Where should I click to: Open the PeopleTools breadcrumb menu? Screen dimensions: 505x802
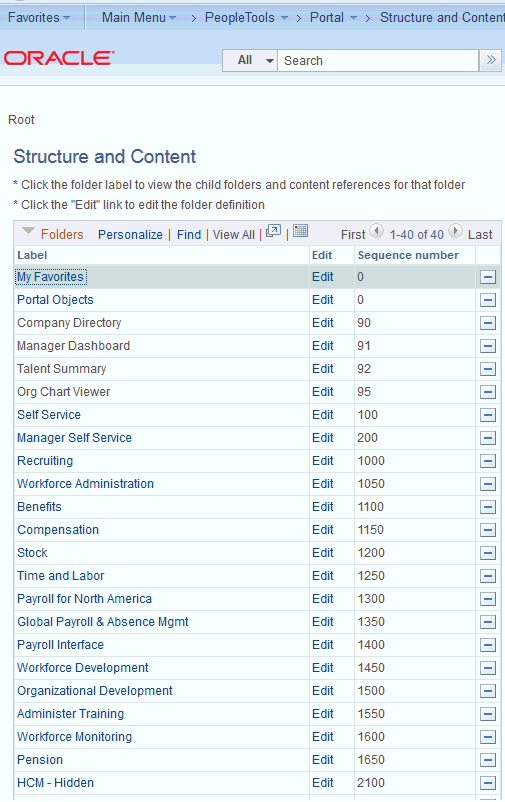pyautogui.click(x=247, y=17)
